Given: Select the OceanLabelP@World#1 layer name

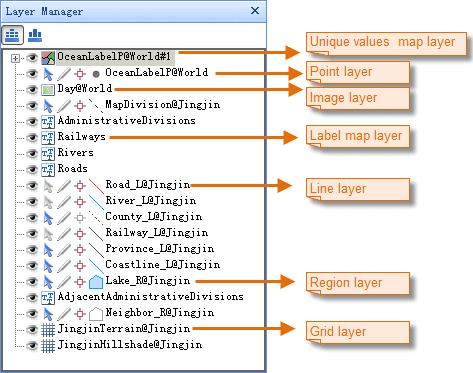Looking at the screenshot, I should pyautogui.click(x=114, y=57).
